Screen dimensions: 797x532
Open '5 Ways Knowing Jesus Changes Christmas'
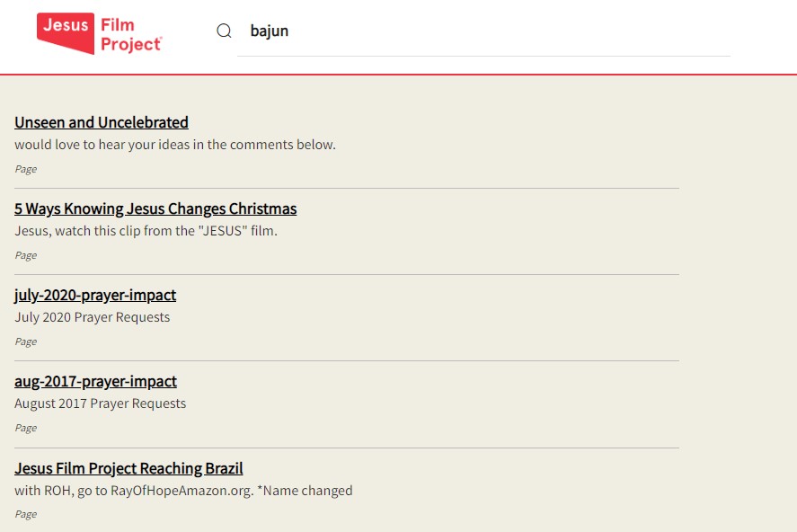[155, 208]
